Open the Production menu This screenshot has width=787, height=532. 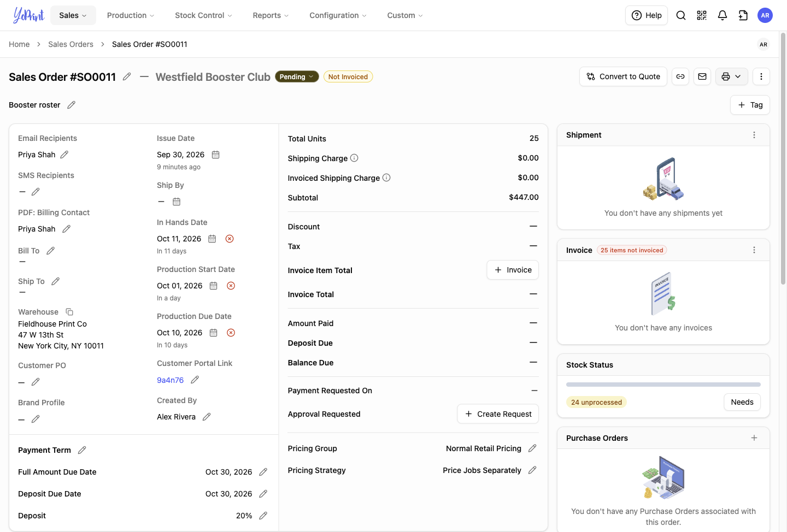tap(131, 15)
